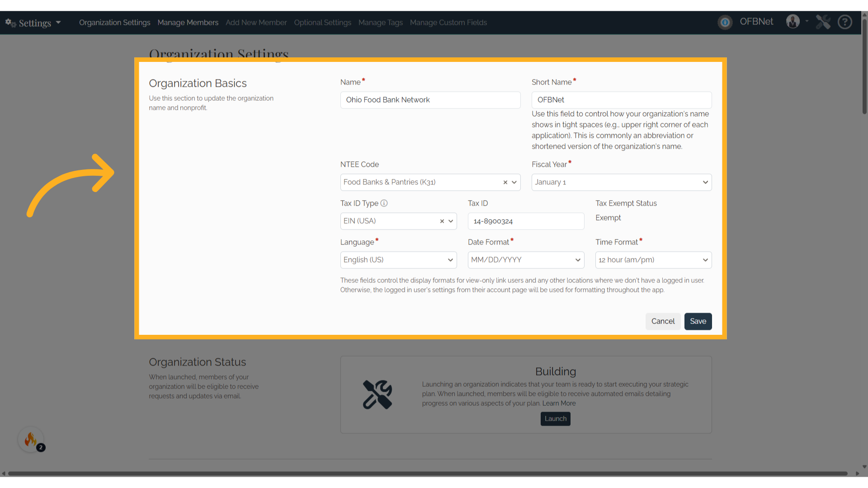Clear the NTEE Code selection
Image resolution: width=868 pixels, height=488 pixels.
[x=505, y=183]
